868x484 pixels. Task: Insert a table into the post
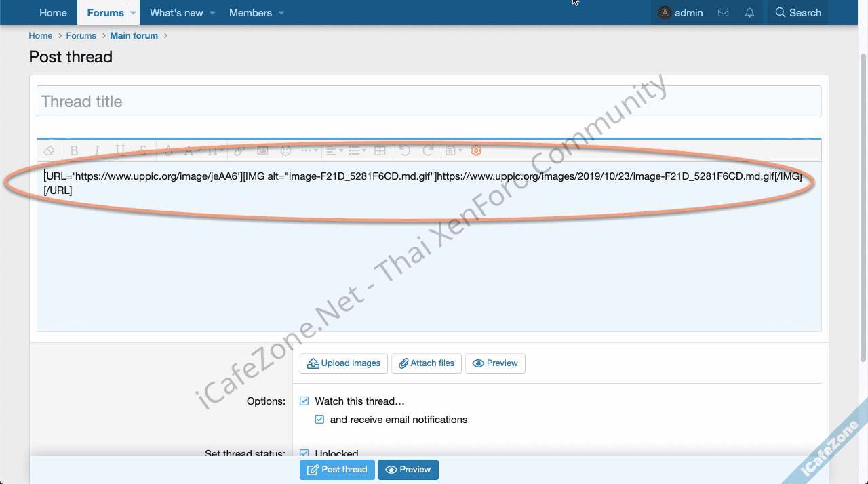380,150
